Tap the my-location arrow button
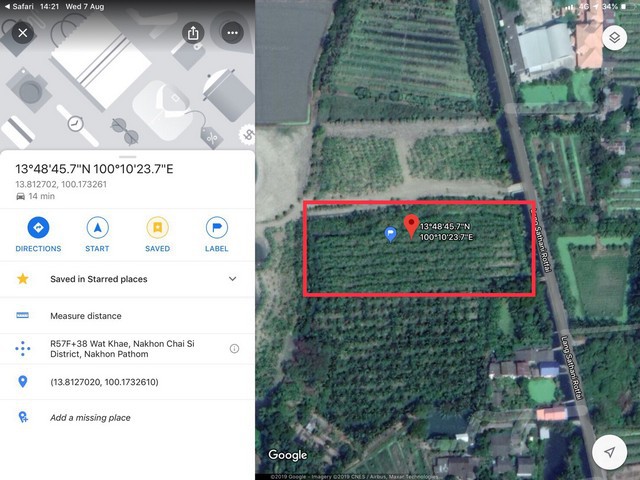Screen dimensions: 640x480 [x=609, y=452]
